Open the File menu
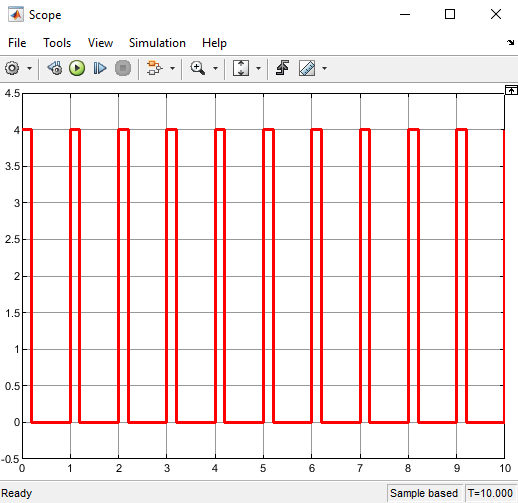Screen dimensions: 518x503 pos(17,43)
